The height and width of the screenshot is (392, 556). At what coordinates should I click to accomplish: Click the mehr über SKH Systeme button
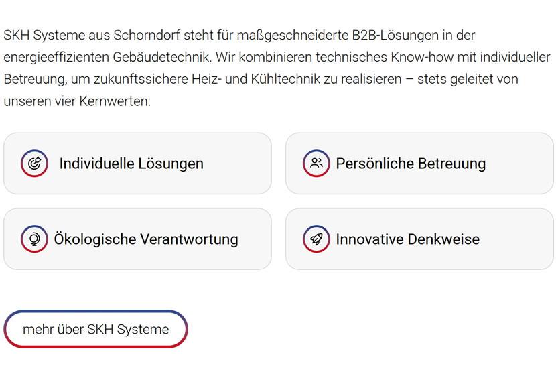96,329
